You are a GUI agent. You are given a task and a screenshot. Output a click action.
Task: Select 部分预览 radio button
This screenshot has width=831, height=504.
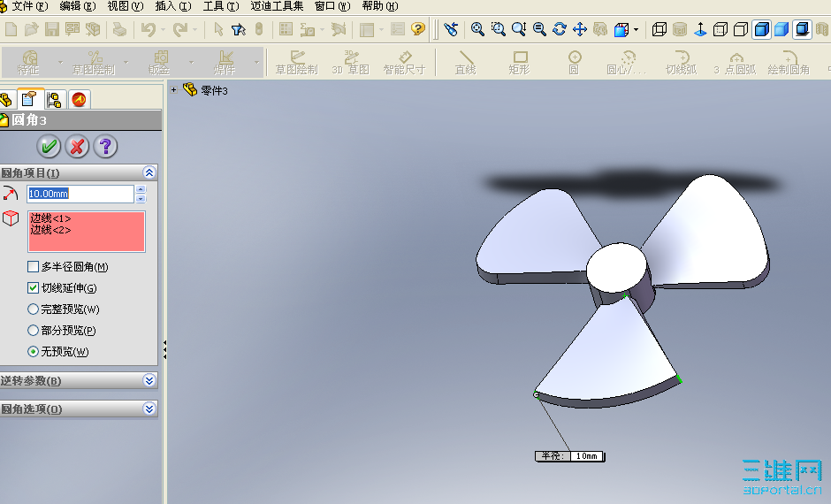pos(33,330)
